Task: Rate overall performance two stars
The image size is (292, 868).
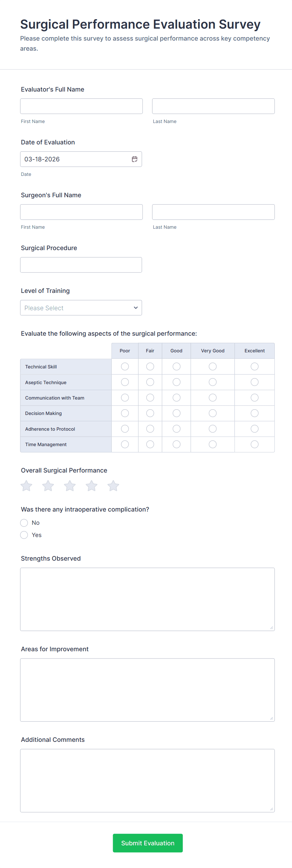Action: coord(48,485)
